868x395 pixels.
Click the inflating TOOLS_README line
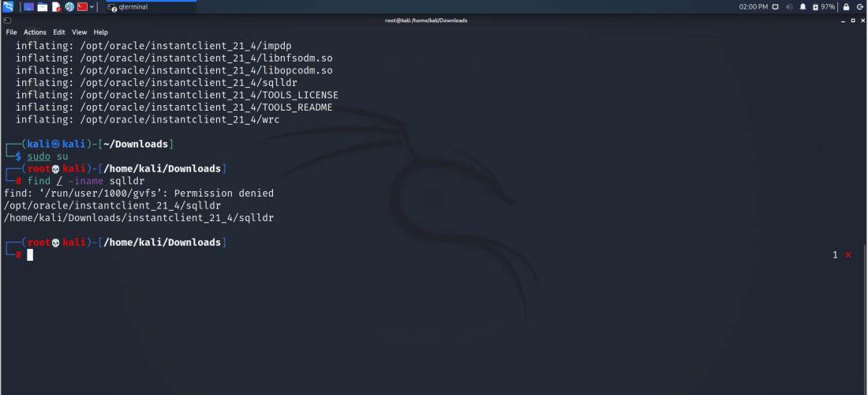coord(174,107)
